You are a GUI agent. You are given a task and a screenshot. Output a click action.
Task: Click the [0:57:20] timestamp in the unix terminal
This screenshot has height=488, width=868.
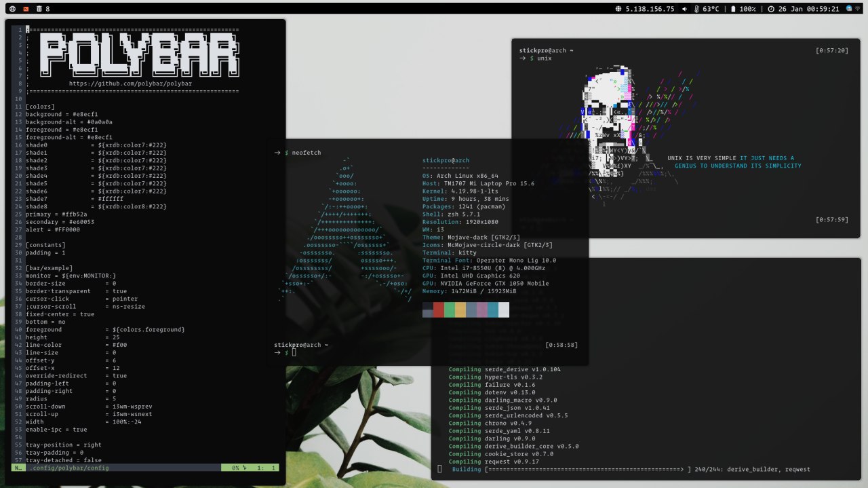click(x=832, y=50)
